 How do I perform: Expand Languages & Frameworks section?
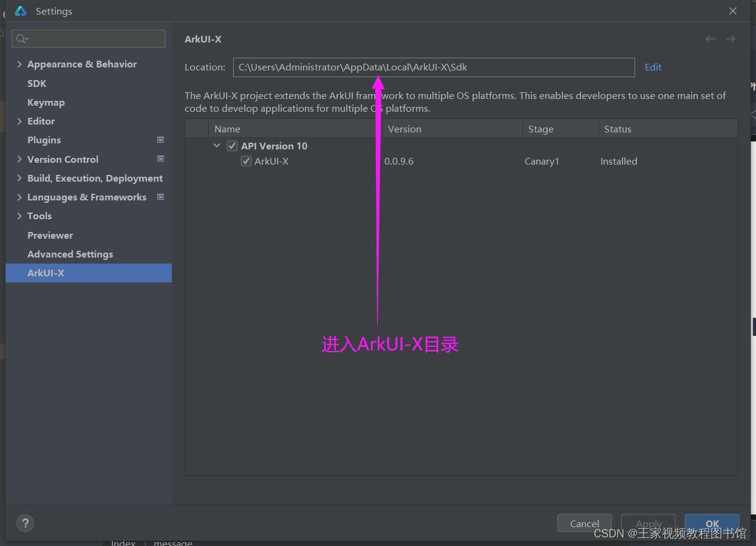tap(19, 197)
